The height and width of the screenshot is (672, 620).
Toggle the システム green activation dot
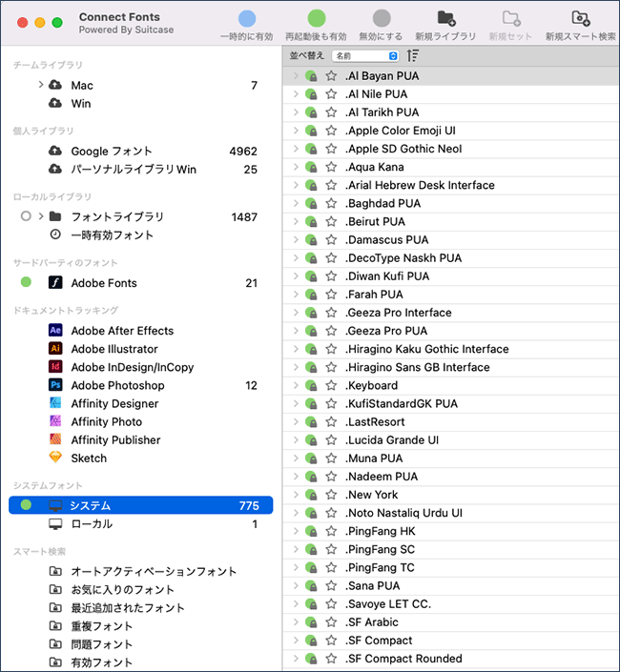(26, 505)
